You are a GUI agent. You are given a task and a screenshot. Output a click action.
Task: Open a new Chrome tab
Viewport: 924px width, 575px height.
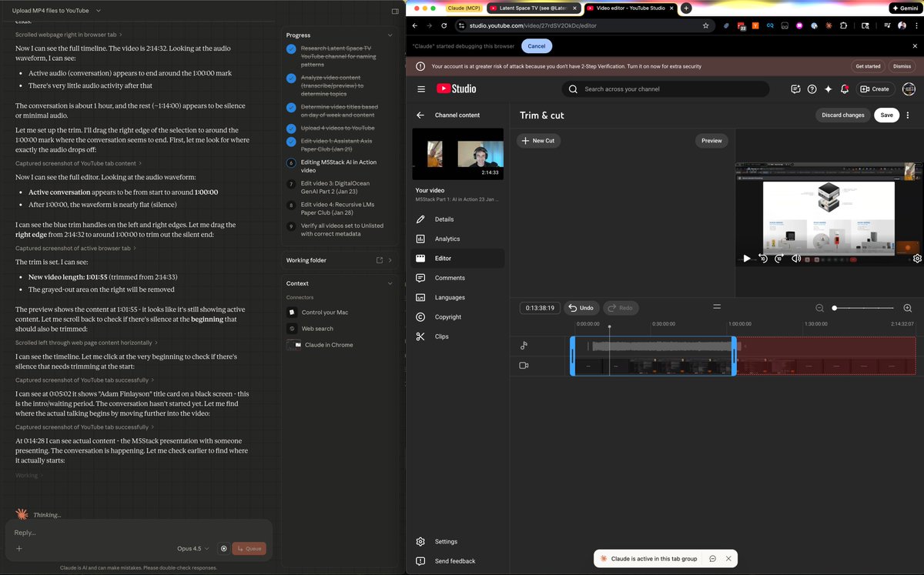[686, 8]
